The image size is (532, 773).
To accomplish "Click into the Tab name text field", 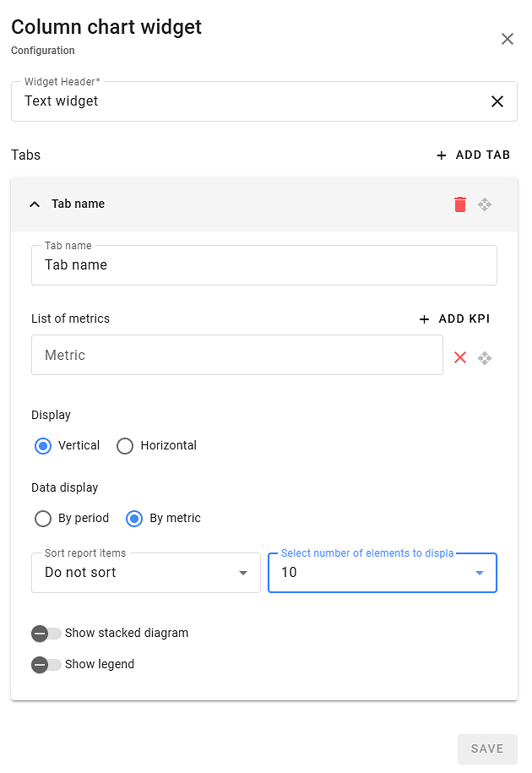I will click(x=263, y=265).
